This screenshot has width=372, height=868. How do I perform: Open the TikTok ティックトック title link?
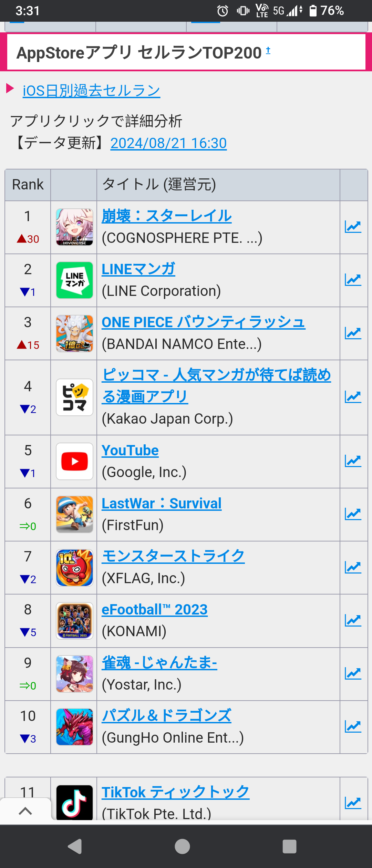(176, 792)
